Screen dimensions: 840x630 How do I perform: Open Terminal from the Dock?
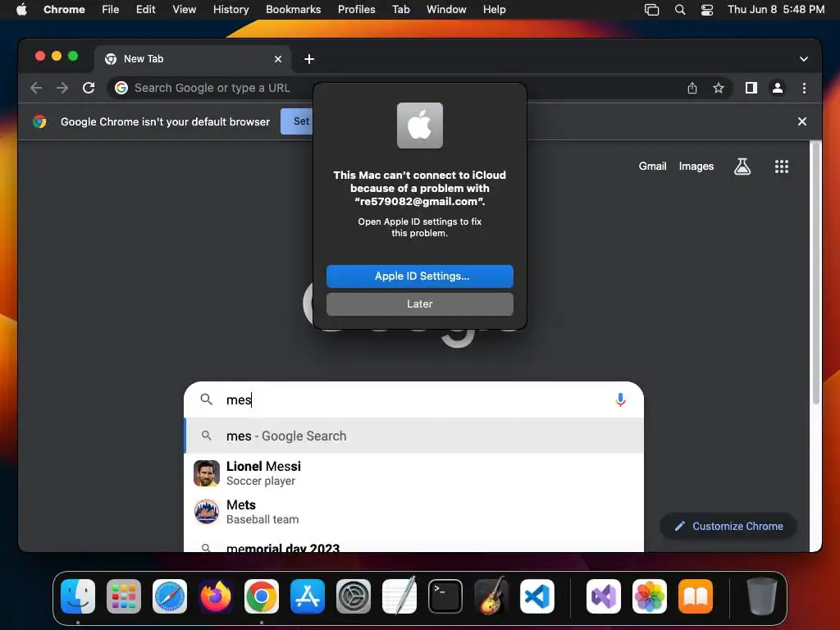(x=445, y=596)
